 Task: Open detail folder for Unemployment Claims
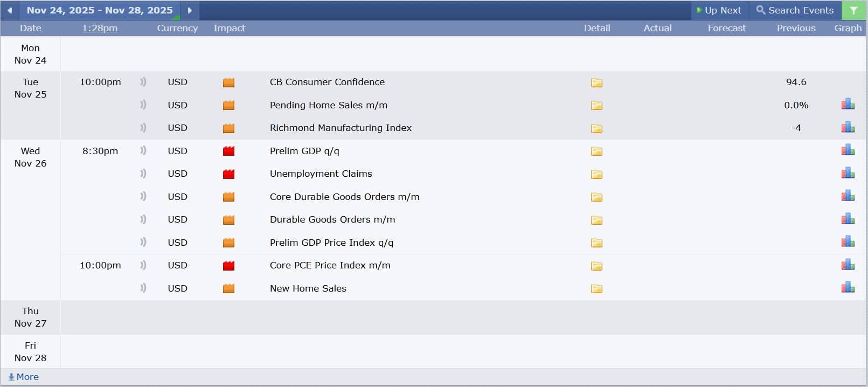[596, 174]
